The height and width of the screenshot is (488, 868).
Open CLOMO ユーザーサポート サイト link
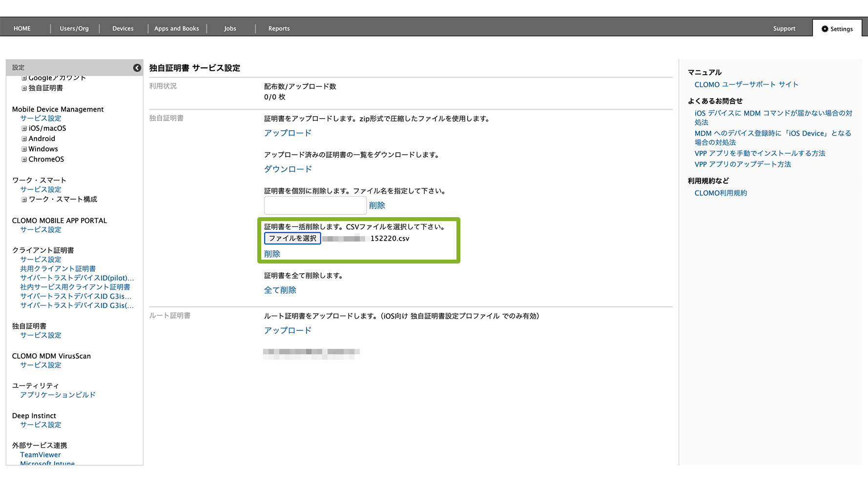coord(746,84)
